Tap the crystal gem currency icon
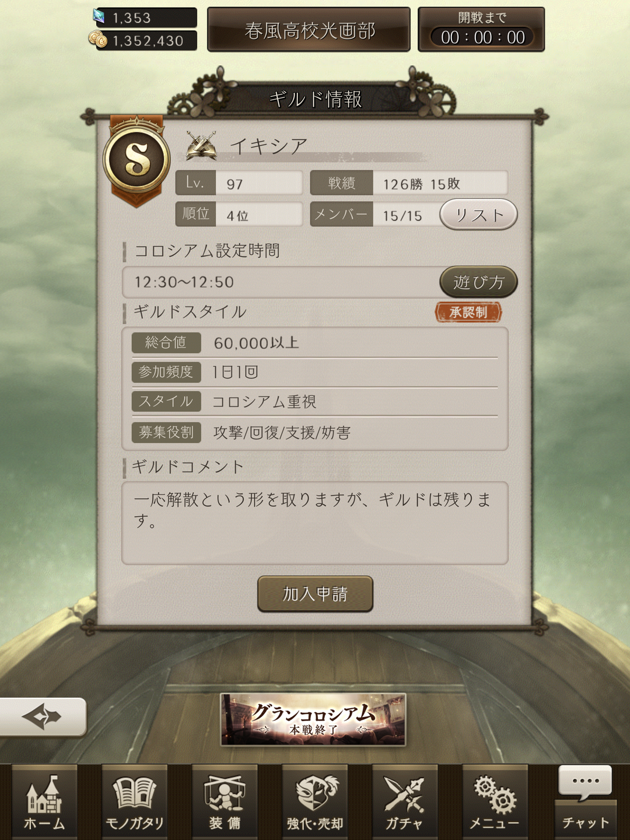The image size is (630, 840). pyautogui.click(x=100, y=16)
